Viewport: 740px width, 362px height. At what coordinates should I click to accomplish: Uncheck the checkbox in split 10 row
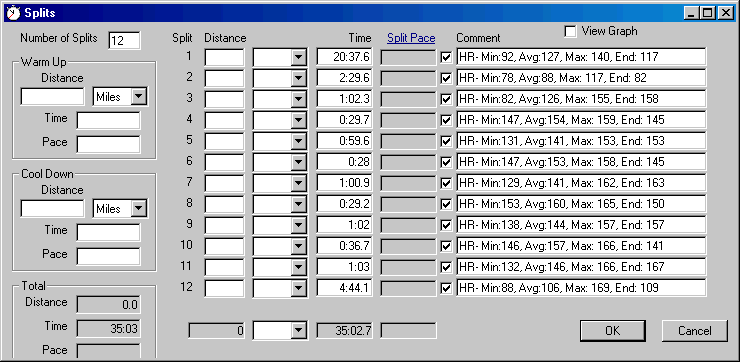pos(446,246)
